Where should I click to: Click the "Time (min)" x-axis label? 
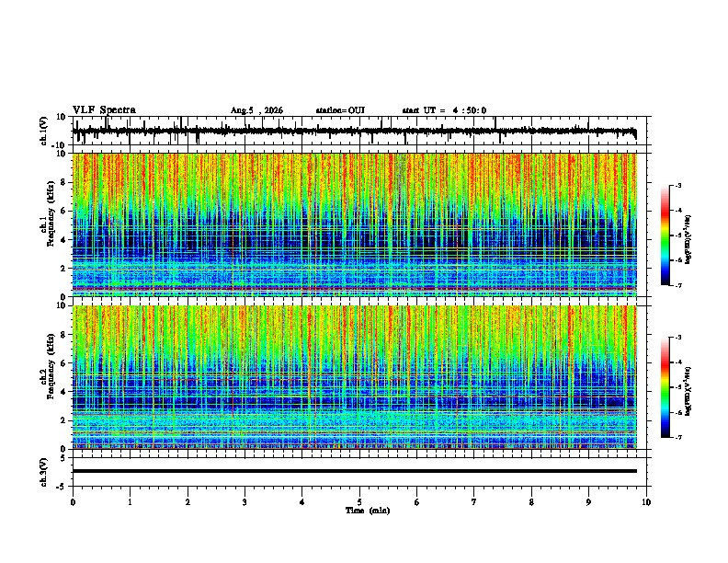[x=368, y=511]
